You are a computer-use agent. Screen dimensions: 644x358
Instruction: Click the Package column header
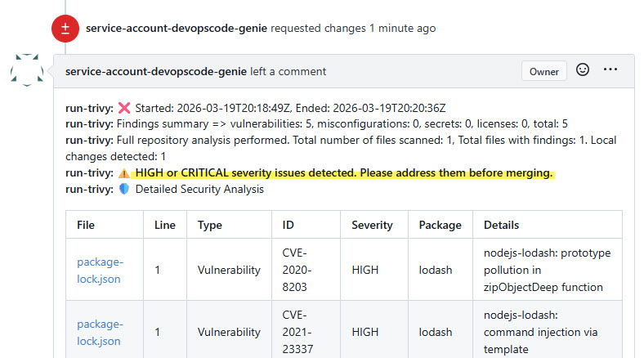[x=440, y=225]
